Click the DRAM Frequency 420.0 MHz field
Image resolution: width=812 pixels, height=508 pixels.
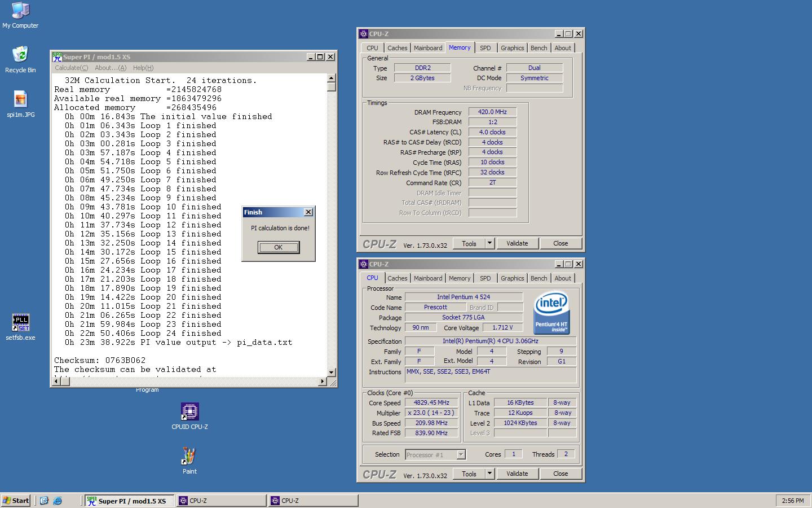(492, 112)
